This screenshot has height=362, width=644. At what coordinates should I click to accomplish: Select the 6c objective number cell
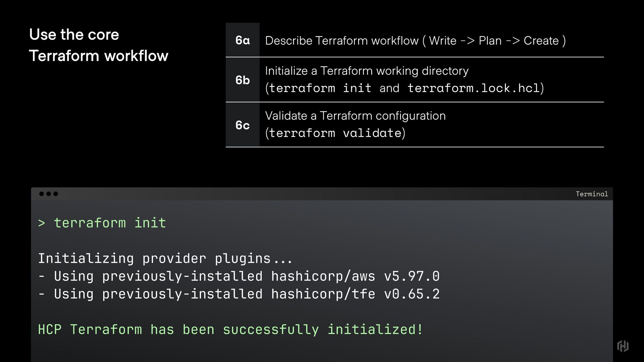(x=243, y=125)
